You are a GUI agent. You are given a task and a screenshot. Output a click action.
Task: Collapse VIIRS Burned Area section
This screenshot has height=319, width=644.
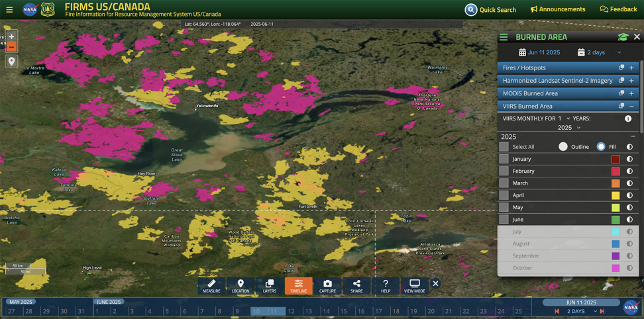[631, 106]
